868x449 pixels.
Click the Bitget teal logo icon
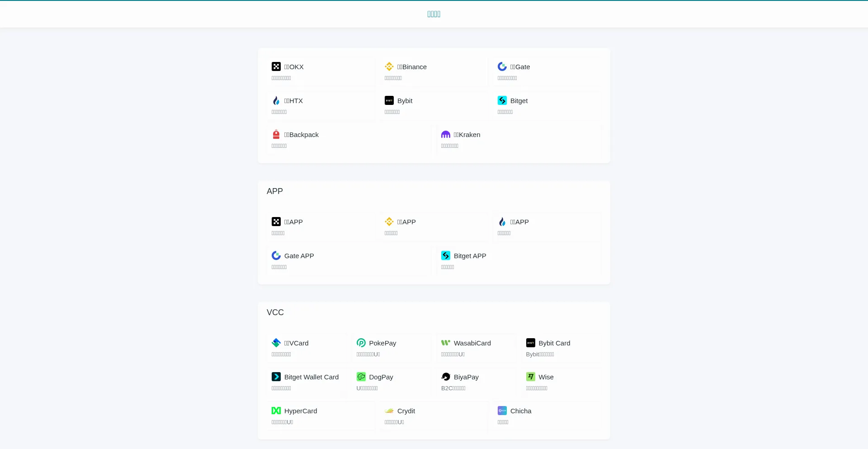pyautogui.click(x=502, y=100)
